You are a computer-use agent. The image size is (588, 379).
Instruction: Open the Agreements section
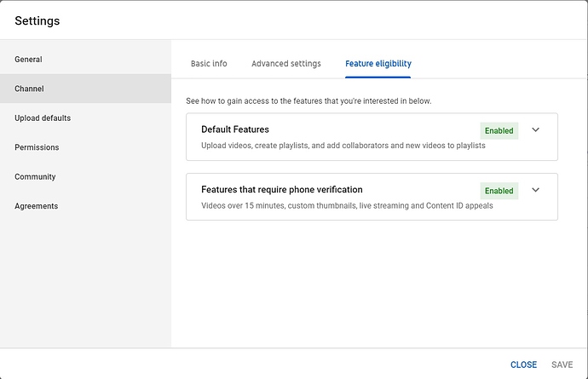tap(36, 206)
